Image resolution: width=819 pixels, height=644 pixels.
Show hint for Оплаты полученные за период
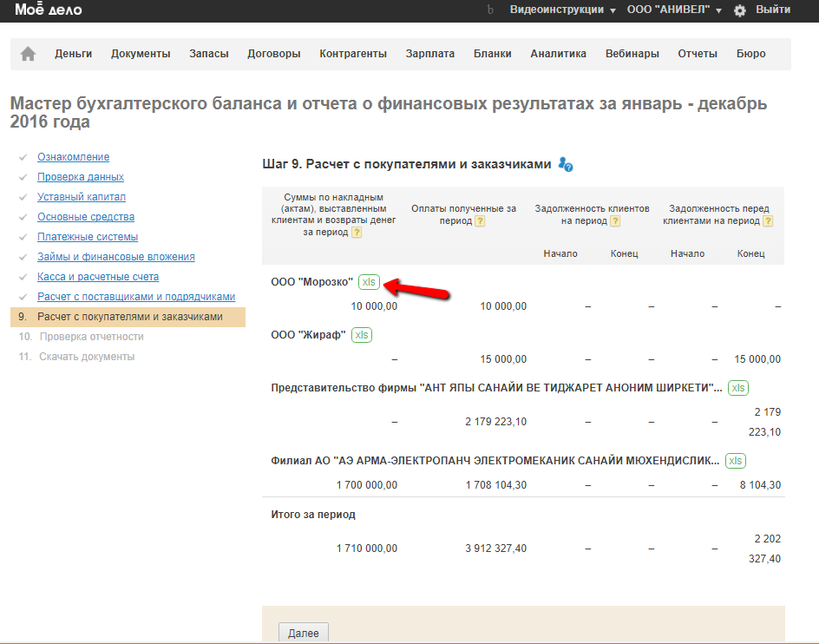tap(481, 221)
